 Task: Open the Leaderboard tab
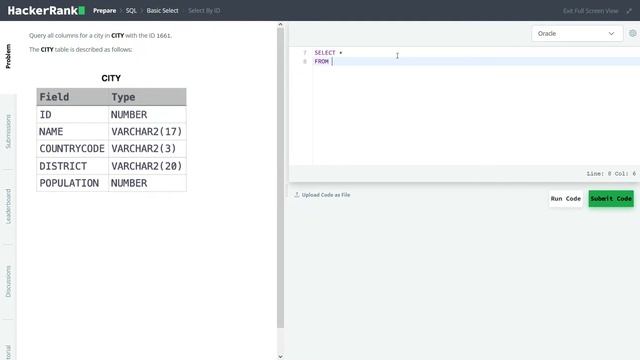[8, 206]
